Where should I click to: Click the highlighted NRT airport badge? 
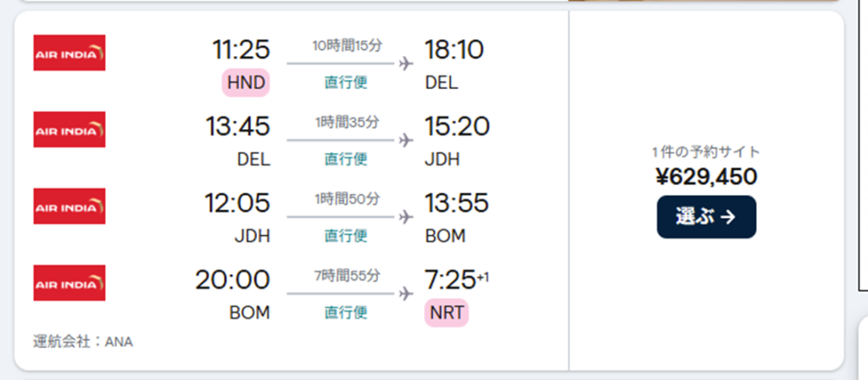click(447, 312)
